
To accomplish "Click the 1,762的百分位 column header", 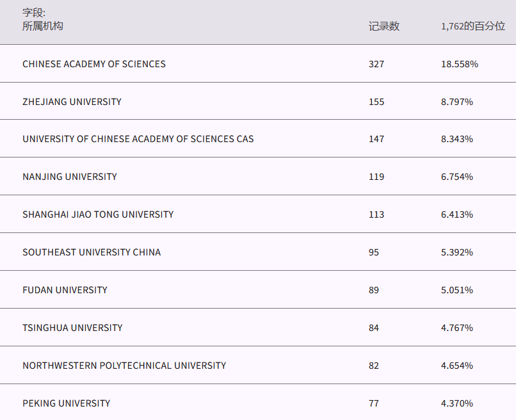I will point(473,26).
